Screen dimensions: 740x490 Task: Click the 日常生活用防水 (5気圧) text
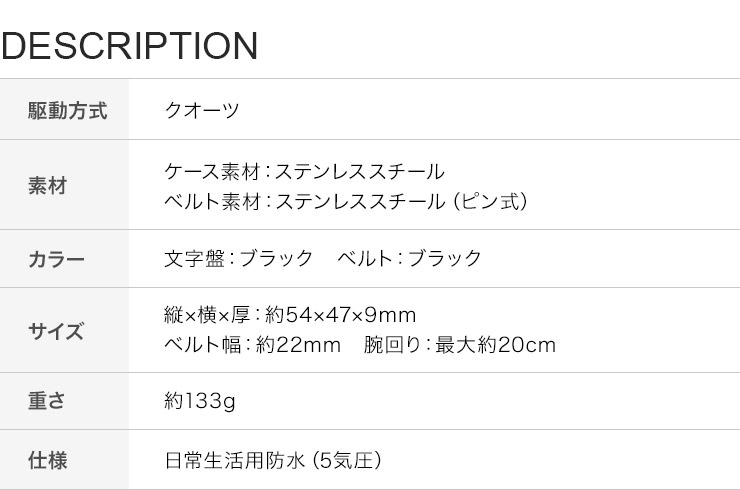pyautogui.click(x=273, y=460)
